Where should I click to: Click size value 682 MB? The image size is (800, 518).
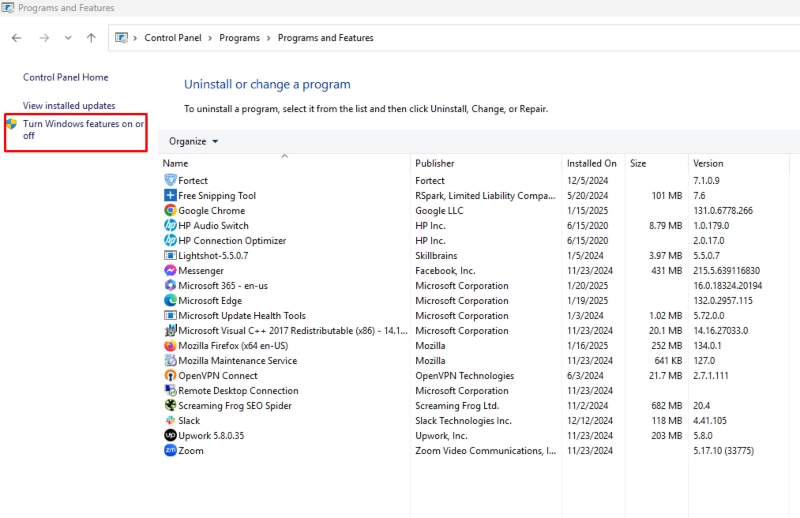click(666, 405)
